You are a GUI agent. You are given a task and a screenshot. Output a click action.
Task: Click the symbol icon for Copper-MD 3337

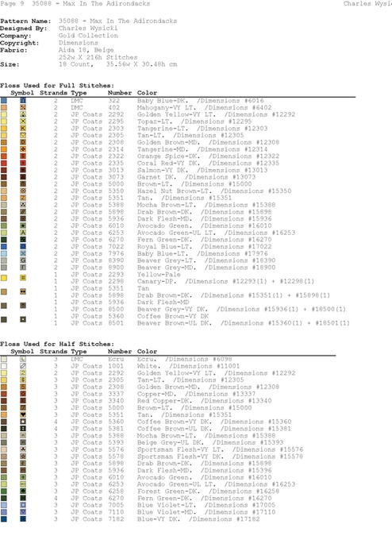pyautogui.click(x=23, y=394)
